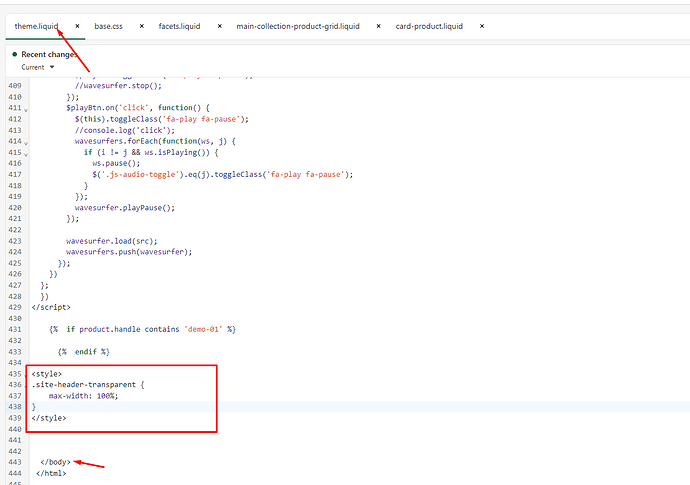Open the card-product.liquid tab
This screenshot has height=485, width=690.
pos(429,26)
